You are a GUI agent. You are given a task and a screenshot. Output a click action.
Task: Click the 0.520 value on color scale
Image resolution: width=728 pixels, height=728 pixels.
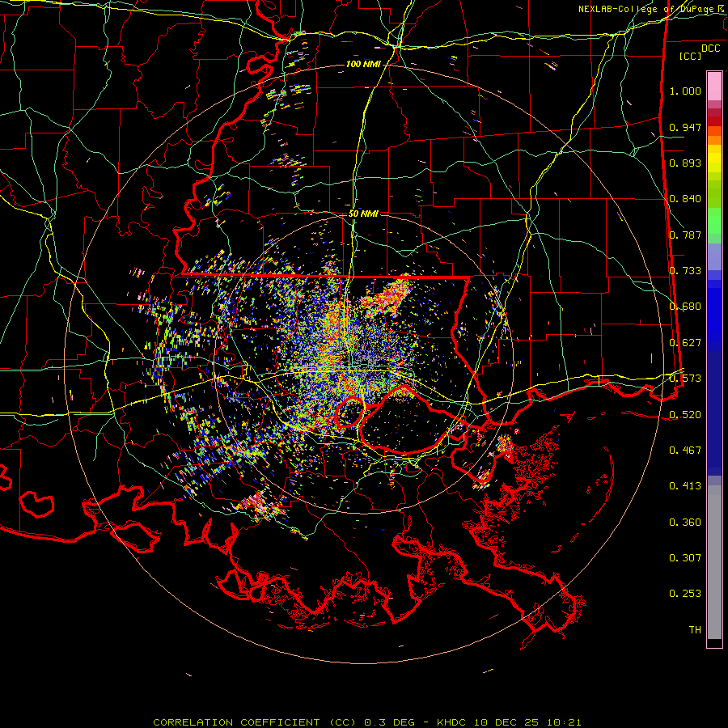point(685,415)
